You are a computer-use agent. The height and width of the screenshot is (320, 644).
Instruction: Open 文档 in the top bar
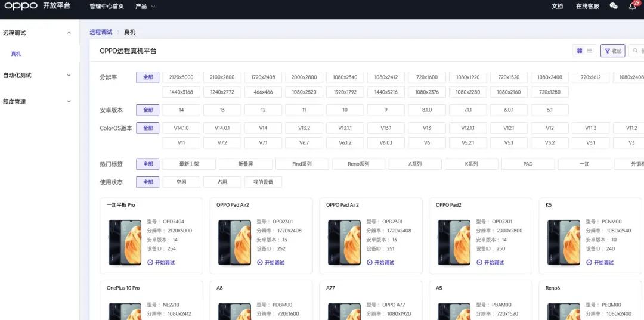click(557, 6)
